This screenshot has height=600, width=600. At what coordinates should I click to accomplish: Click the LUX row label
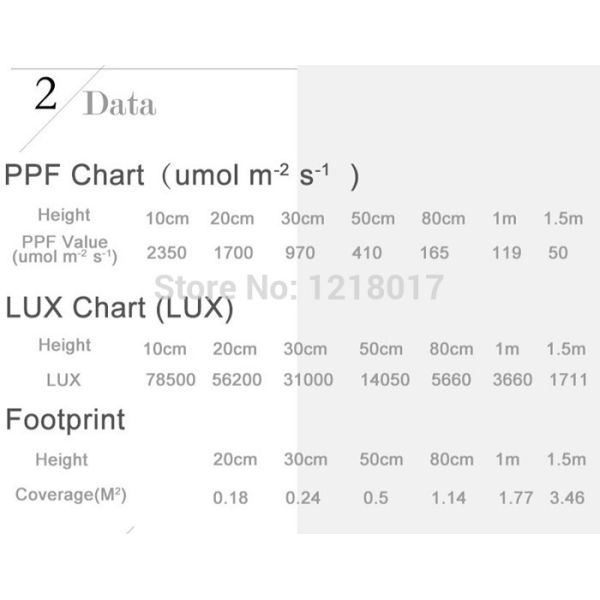pyautogui.click(x=63, y=380)
